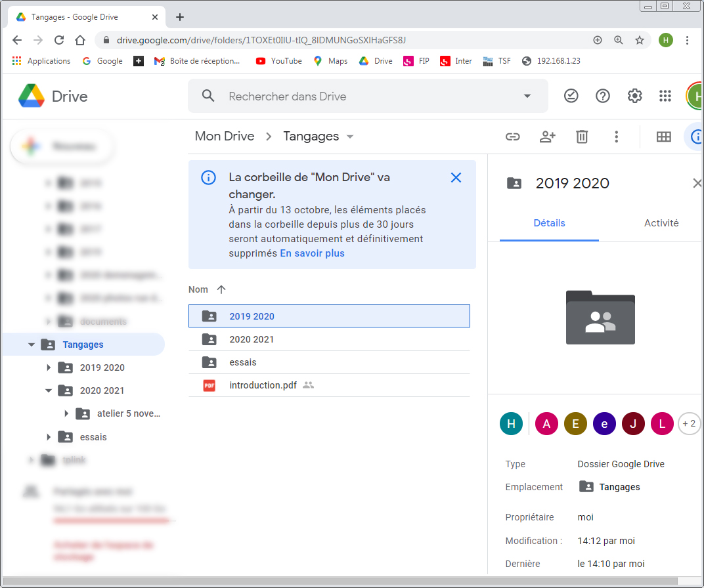Open a new browser tab with plus button
Screen dimensions: 704x588
(x=179, y=17)
